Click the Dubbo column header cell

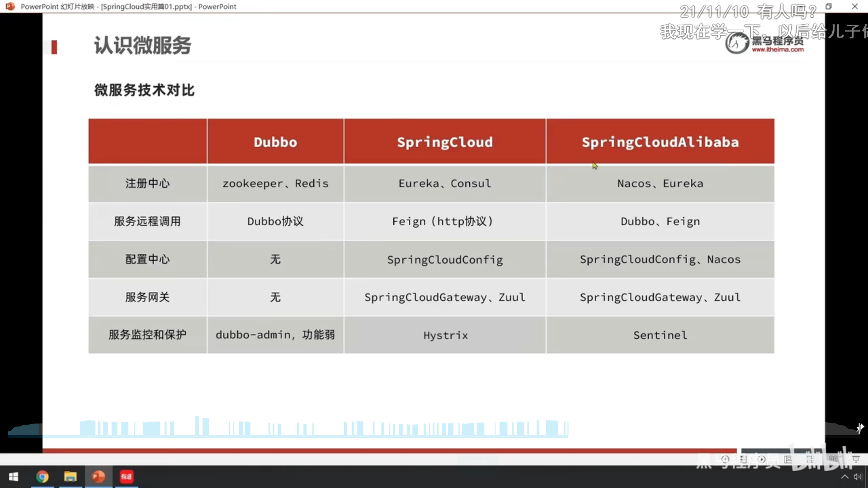[x=275, y=142]
